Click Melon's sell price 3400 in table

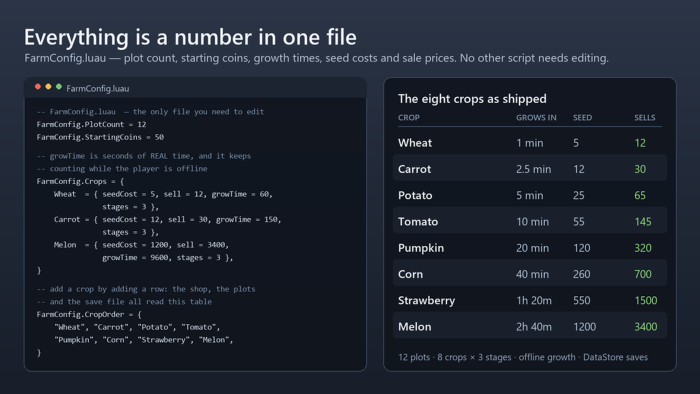(x=646, y=327)
